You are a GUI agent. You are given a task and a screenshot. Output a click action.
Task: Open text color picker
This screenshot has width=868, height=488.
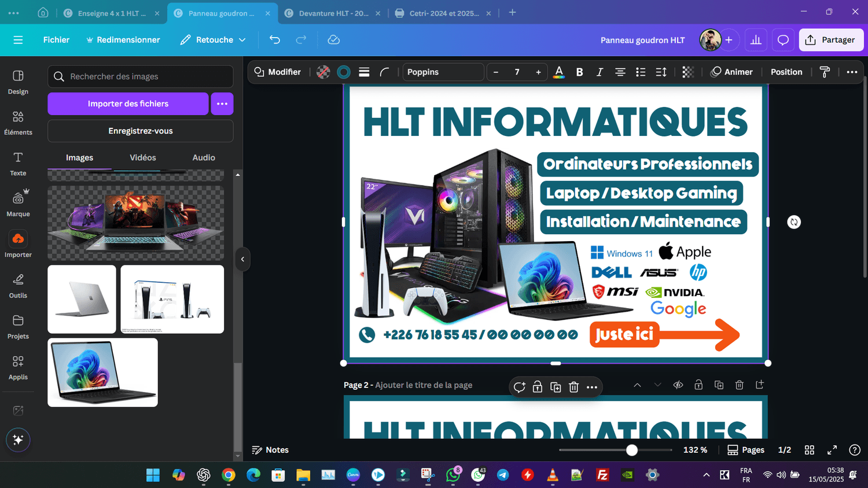point(559,72)
